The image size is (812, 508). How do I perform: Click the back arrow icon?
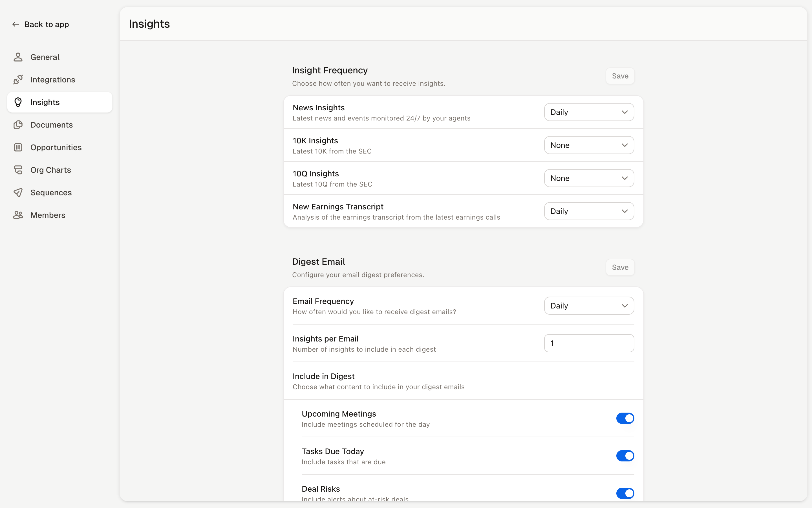(16, 24)
